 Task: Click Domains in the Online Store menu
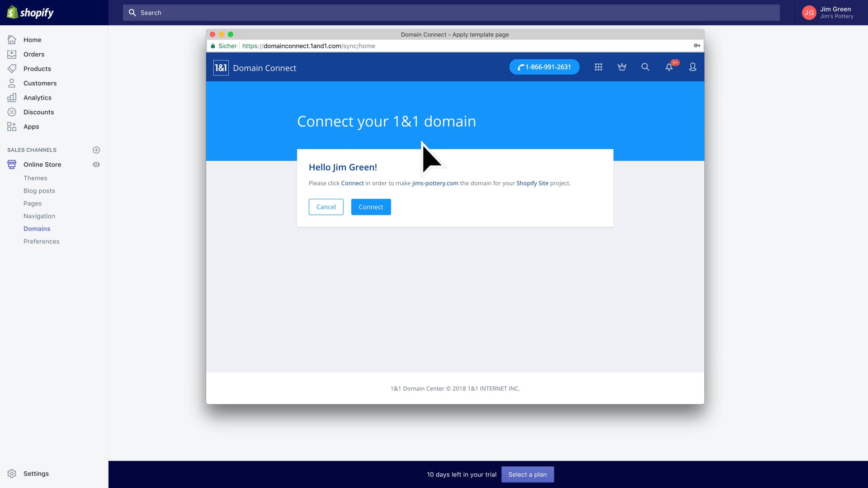[x=36, y=228]
